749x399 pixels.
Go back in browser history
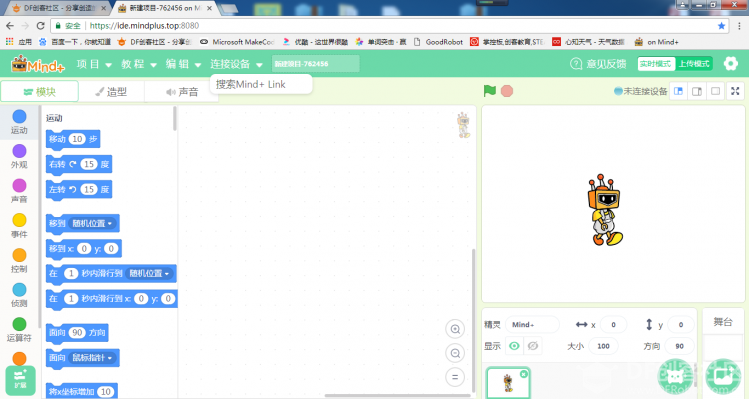pyautogui.click(x=10, y=26)
